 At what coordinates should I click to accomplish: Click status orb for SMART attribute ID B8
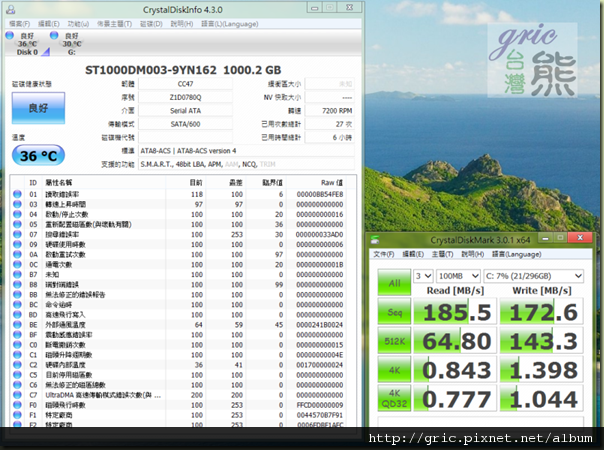[17, 284]
